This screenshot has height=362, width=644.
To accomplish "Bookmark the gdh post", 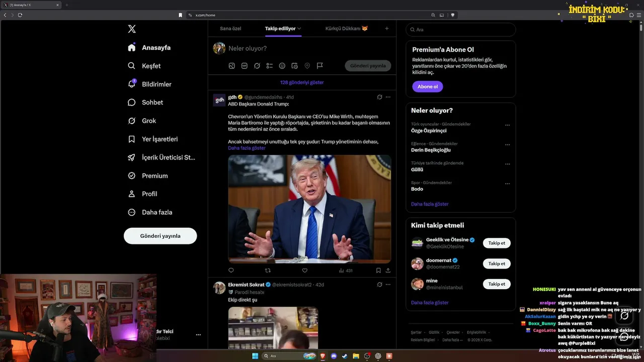I will tap(378, 270).
